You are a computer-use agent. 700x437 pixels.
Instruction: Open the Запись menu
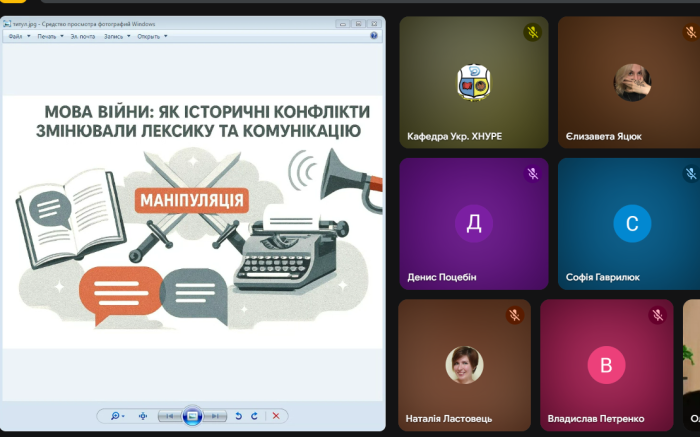pyautogui.click(x=116, y=35)
